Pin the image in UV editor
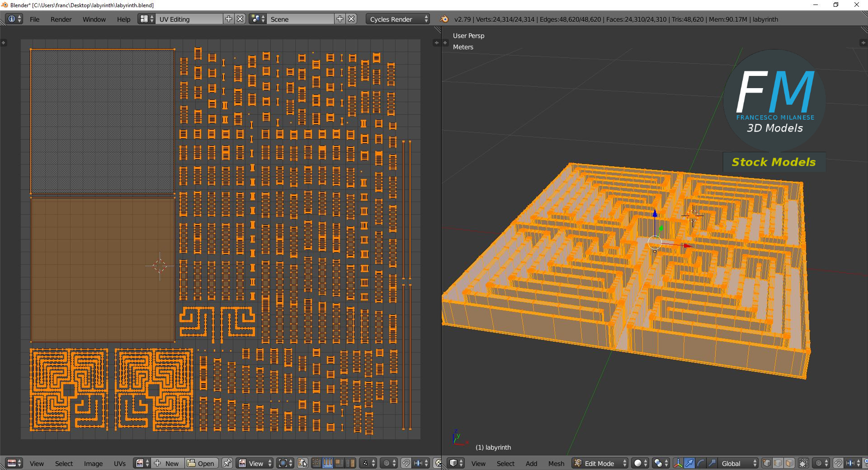The height and width of the screenshot is (470, 868). 227,463
